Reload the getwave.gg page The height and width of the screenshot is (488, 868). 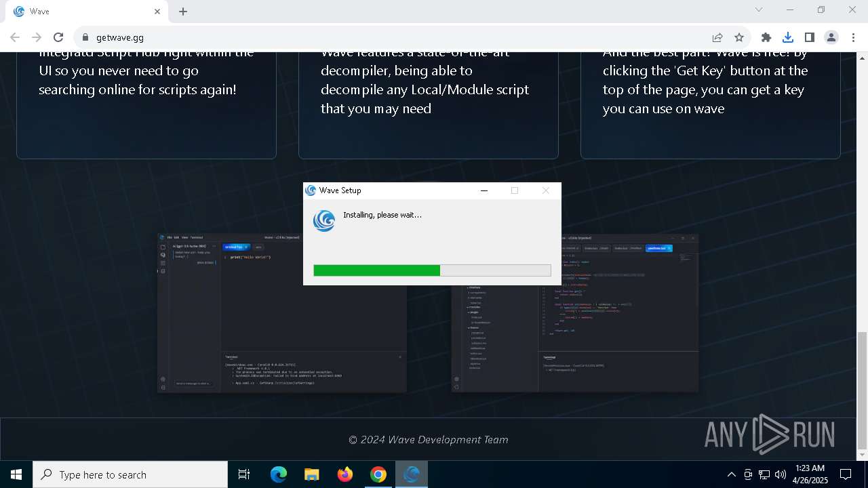click(58, 37)
